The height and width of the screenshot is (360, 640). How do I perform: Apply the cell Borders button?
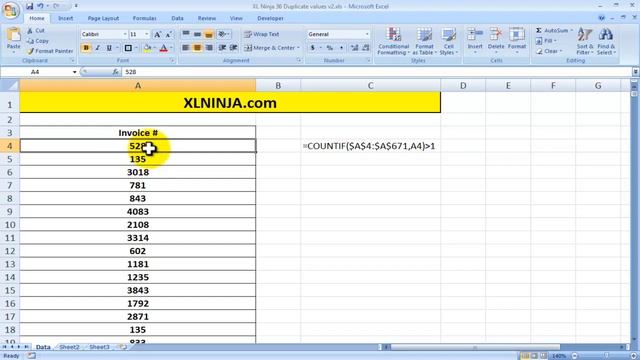[128, 48]
